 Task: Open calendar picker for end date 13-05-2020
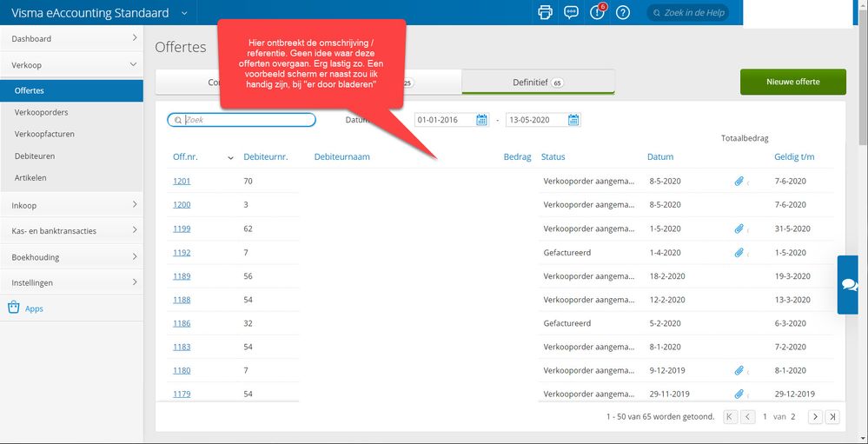tap(573, 120)
